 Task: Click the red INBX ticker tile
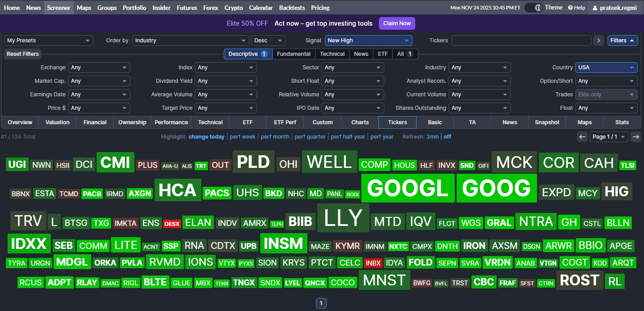point(373,263)
